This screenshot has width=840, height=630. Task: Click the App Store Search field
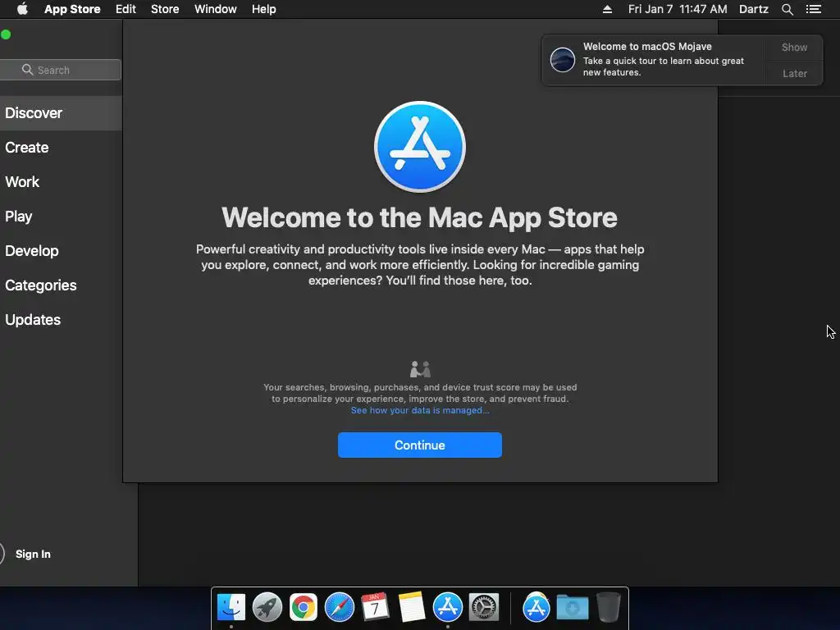[61, 70]
